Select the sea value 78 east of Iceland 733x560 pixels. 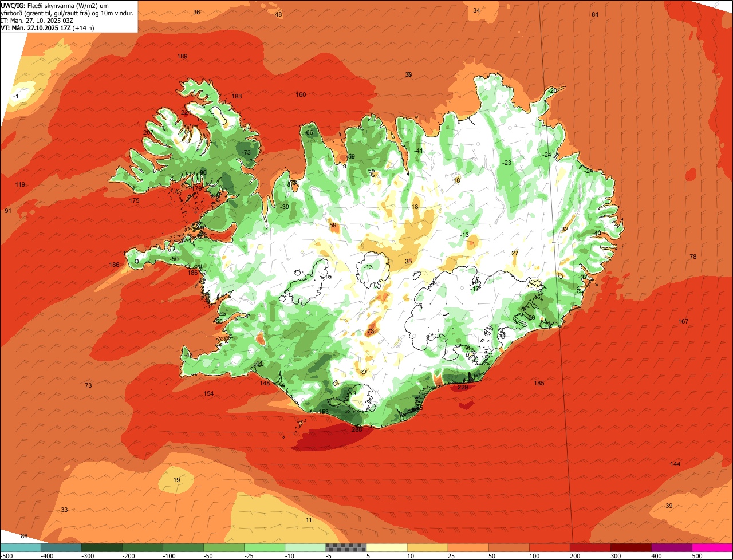tap(693, 257)
